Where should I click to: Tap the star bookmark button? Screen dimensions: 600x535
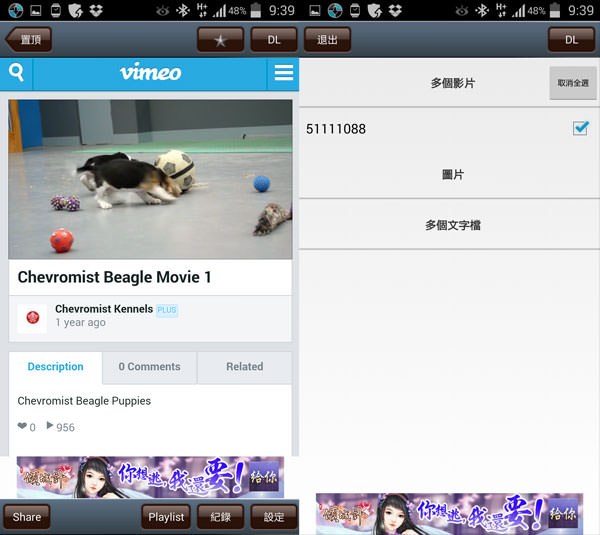[x=220, y=40]
